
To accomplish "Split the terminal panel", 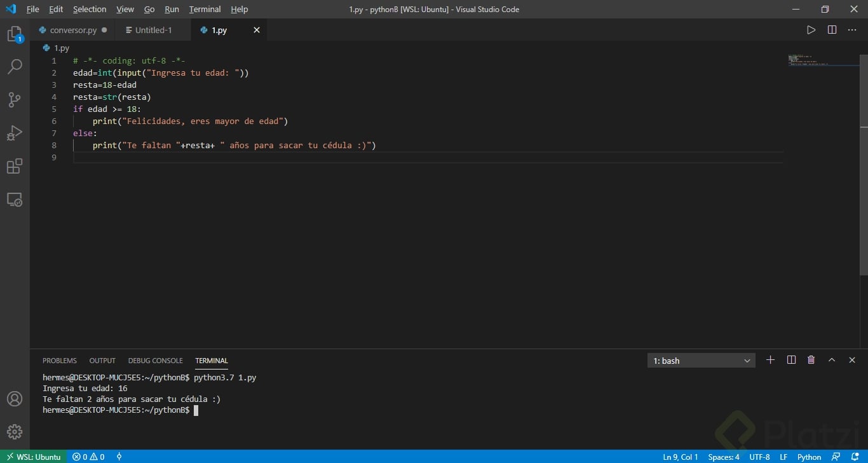I will click(791, 360).
